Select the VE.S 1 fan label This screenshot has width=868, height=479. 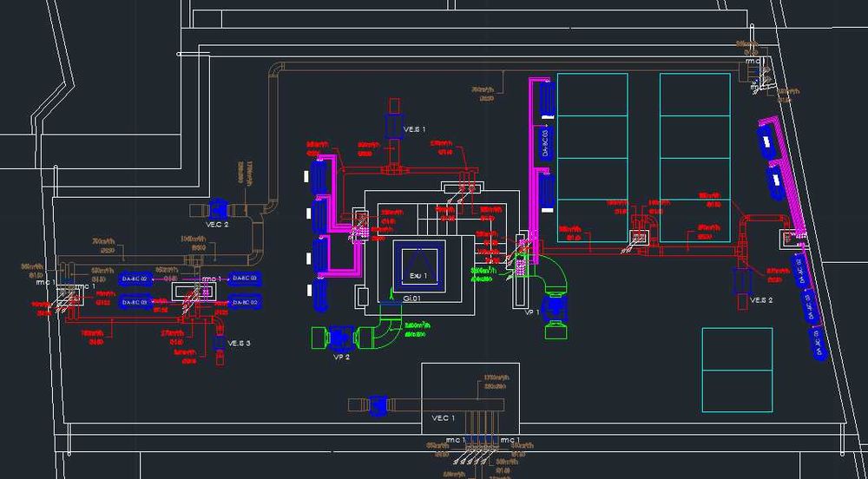coord(415,129)
